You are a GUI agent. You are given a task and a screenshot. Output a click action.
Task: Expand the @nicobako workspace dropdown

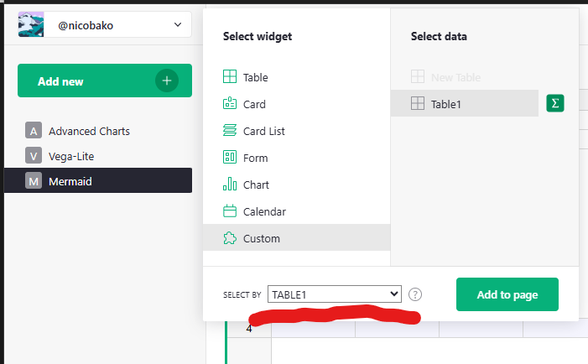(177, 25)
